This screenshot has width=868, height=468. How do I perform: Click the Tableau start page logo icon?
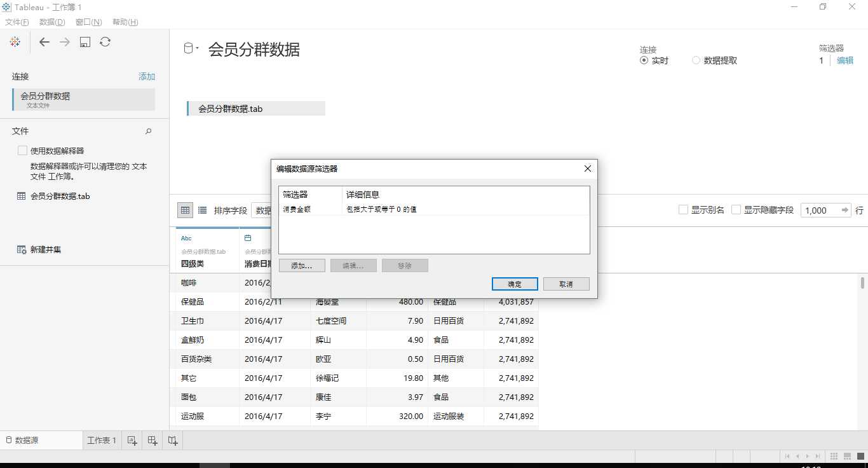pyautogui.click(x=15, y=42)
